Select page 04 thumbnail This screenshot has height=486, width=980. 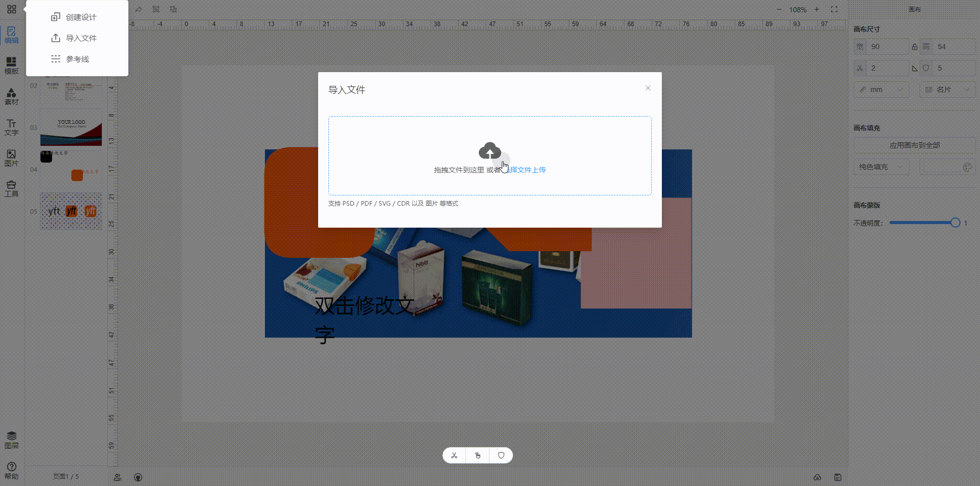click(x=71, y=169)
